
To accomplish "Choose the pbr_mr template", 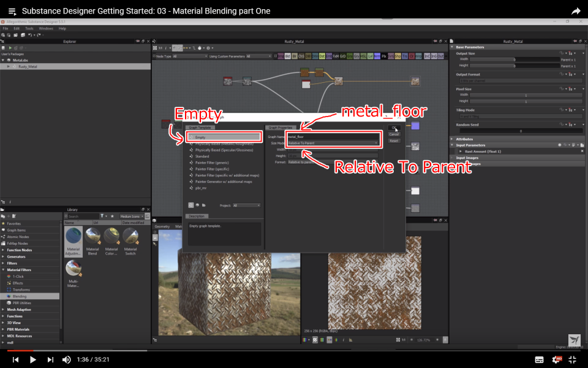I will point(201,188).
